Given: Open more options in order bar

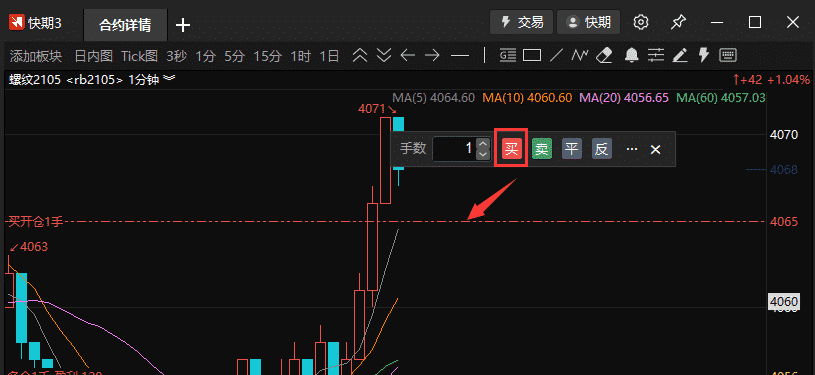Looking at the screenshot, I should [x=632, y=149].
